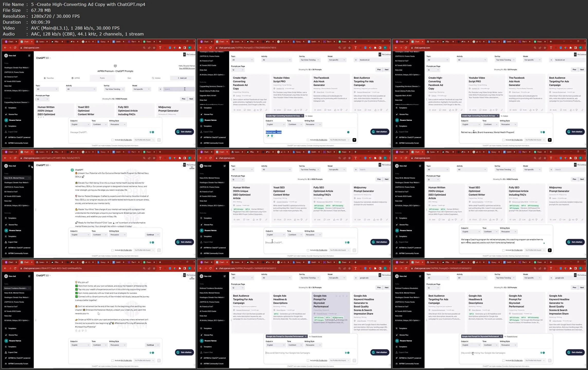Open Your AIPRM Account link in AIPRM Premium frame
Image resolution: width=588 pixels, height=370 pixels.
[187, 68]
